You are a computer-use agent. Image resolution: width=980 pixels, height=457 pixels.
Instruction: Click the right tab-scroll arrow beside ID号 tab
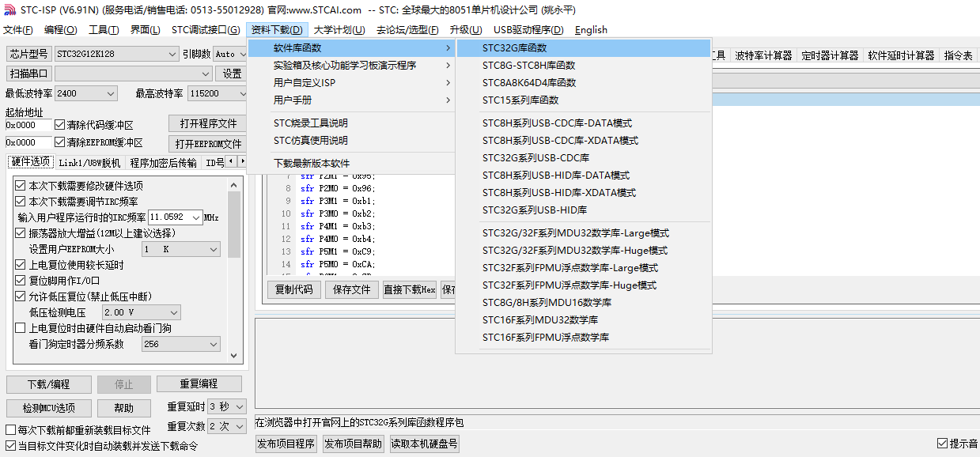tap(241, 162)
